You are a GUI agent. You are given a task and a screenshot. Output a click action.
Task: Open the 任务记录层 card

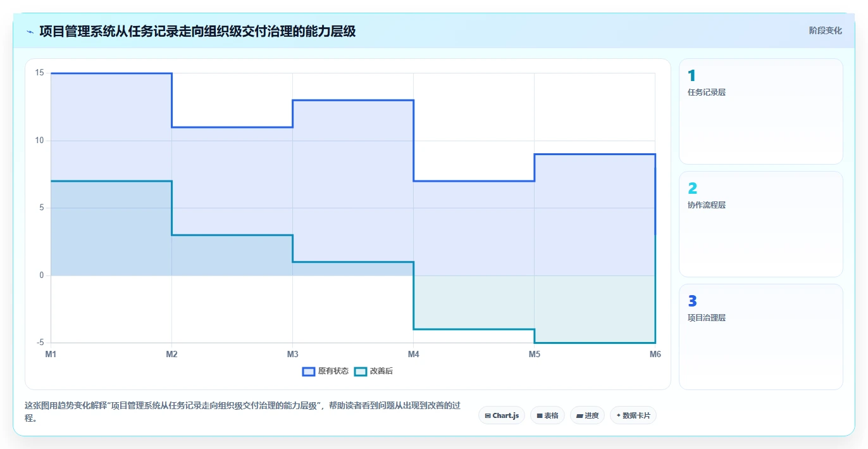pyautogui.click(x=760, y=111)
